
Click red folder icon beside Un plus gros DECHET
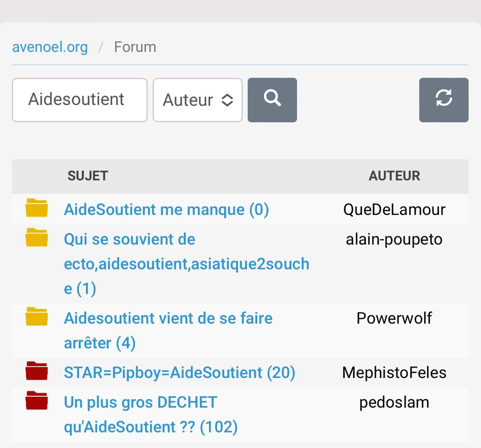coord(37,401)
